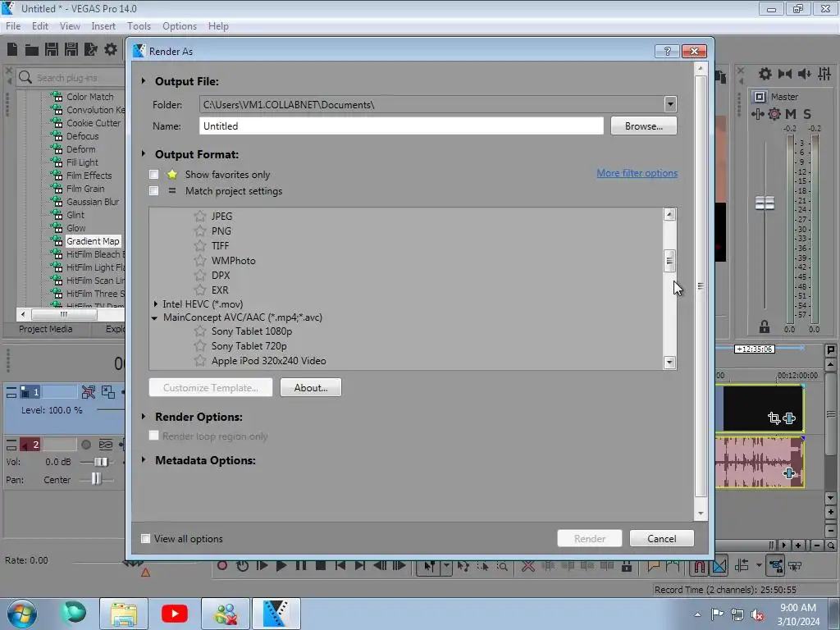The width and height of the screenshot is (840, 630).
Task: Click the Loop Playback icon
Action: (x=242, y=566)
